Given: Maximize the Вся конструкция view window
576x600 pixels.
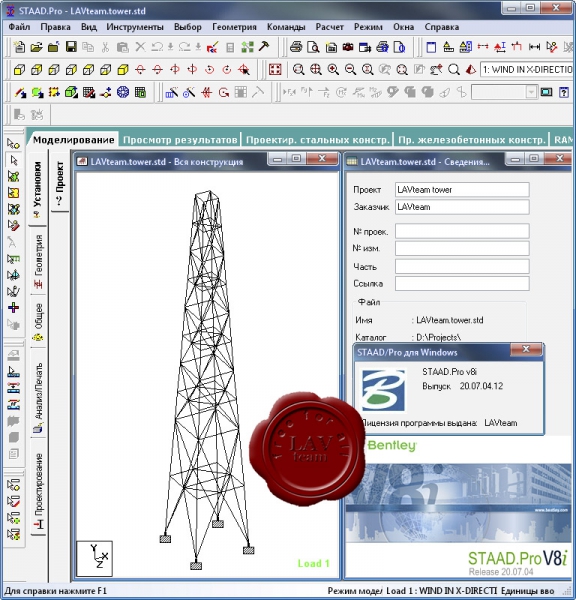Looking at the screenshot, I should pos(297,158).
